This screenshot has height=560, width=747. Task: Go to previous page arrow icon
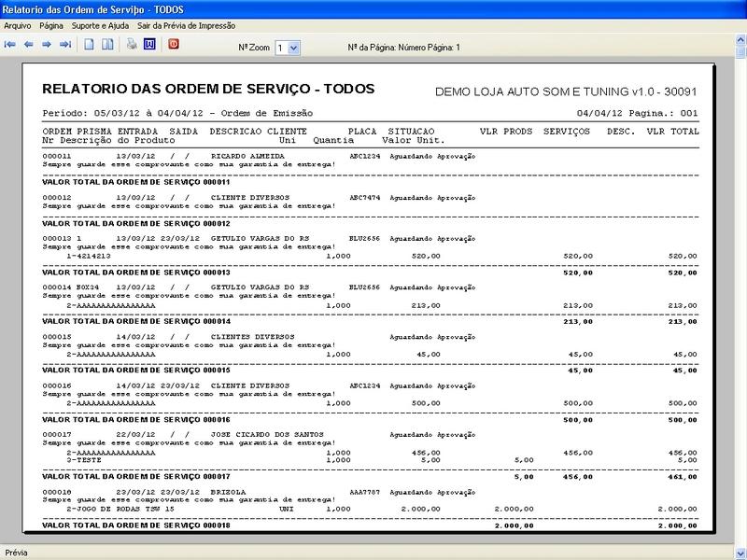click(29, 45)
